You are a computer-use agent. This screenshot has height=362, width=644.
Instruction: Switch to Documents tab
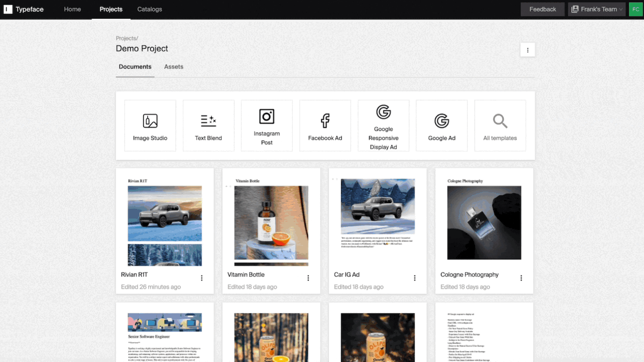click(135, 67)
